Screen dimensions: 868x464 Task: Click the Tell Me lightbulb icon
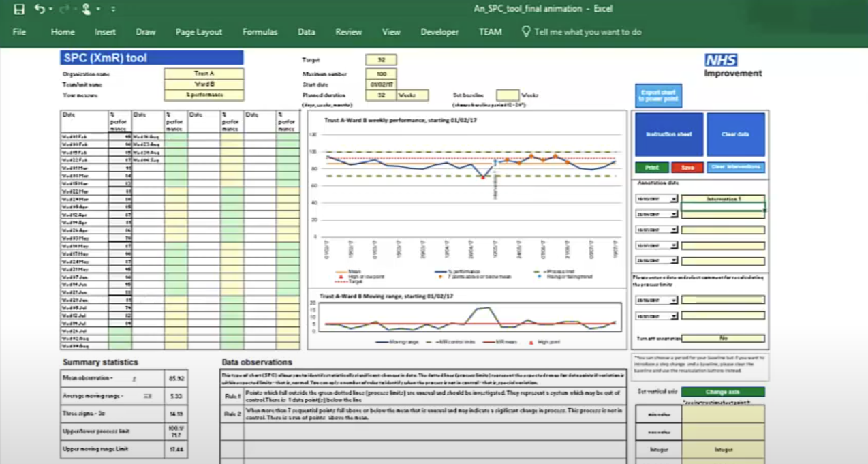[526, 31]
